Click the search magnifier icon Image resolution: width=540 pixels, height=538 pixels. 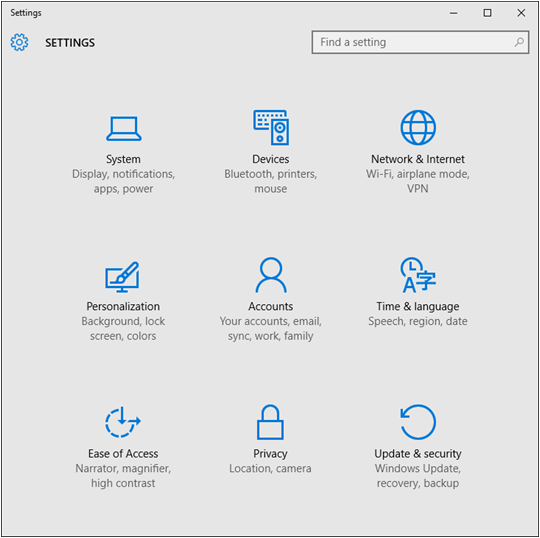point(519,42)
